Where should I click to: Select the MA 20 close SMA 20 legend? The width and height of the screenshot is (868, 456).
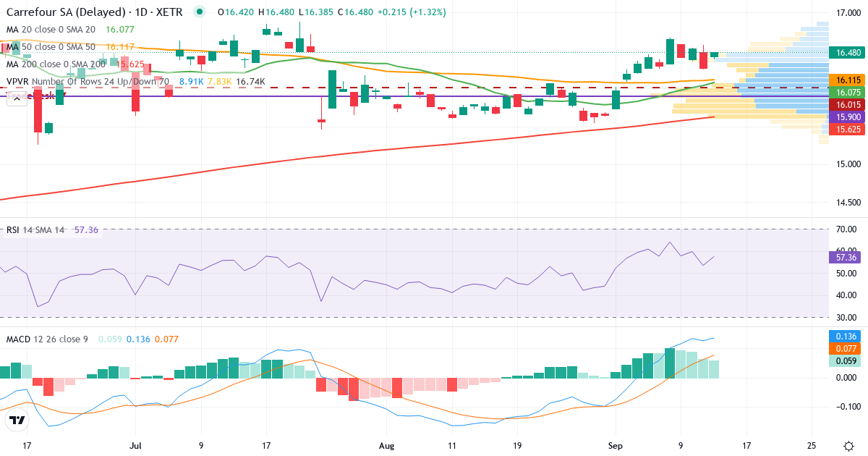(51, 30)
